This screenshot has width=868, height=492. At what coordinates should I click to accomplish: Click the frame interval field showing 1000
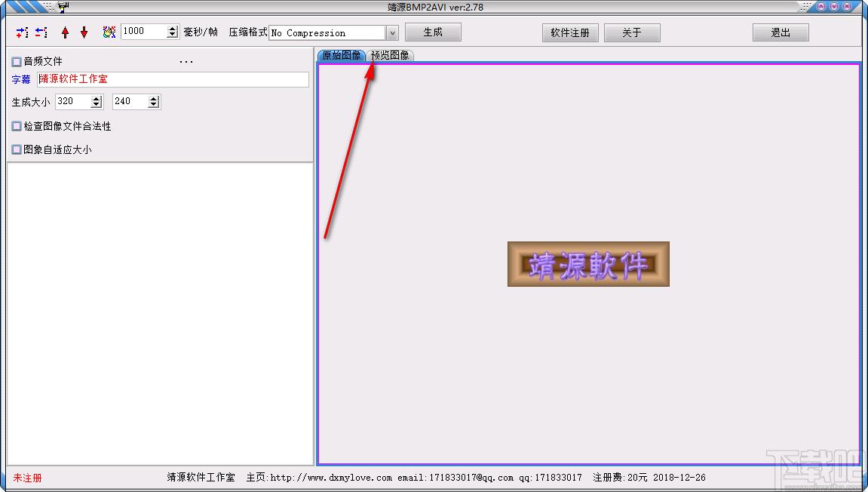tap(144, 32)
